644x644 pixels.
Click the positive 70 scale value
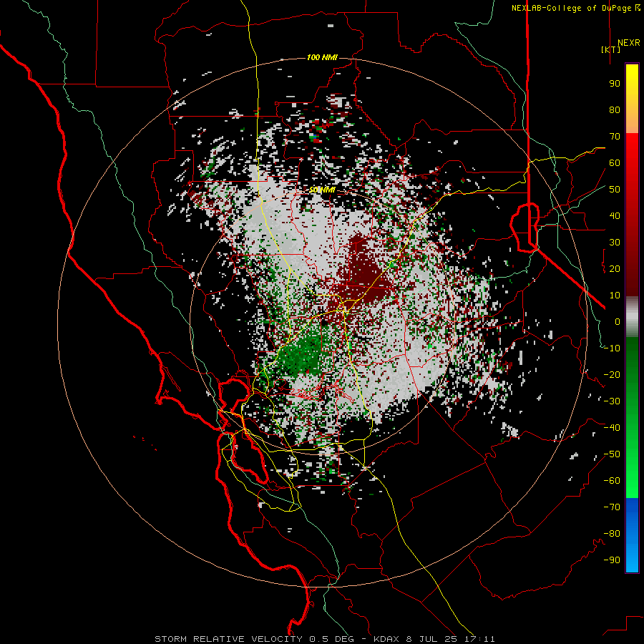coord(615,137)
